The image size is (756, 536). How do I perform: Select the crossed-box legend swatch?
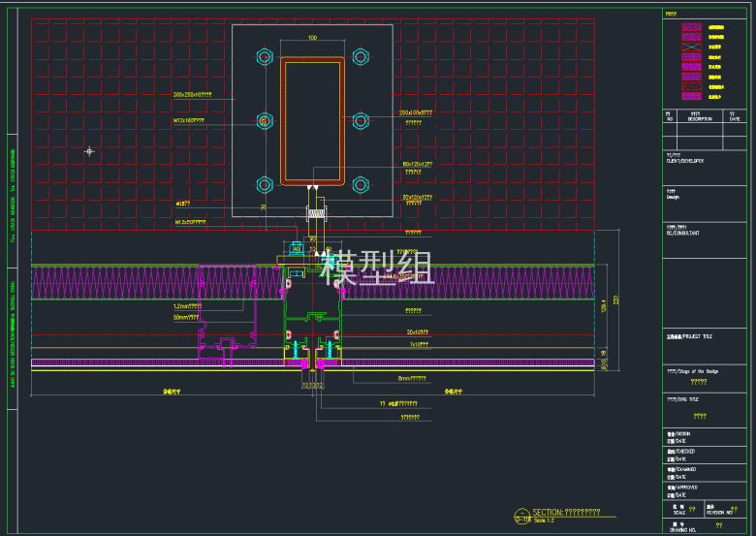point(693,46)
